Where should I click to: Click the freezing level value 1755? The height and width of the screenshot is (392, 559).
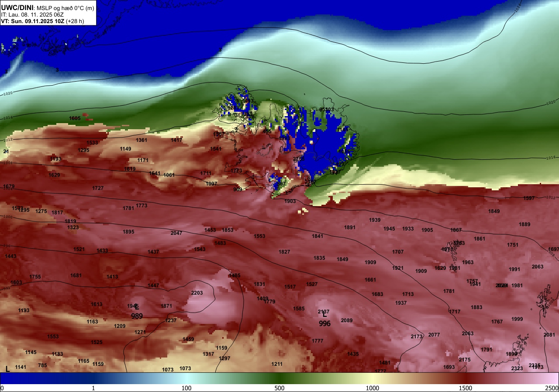35,277
